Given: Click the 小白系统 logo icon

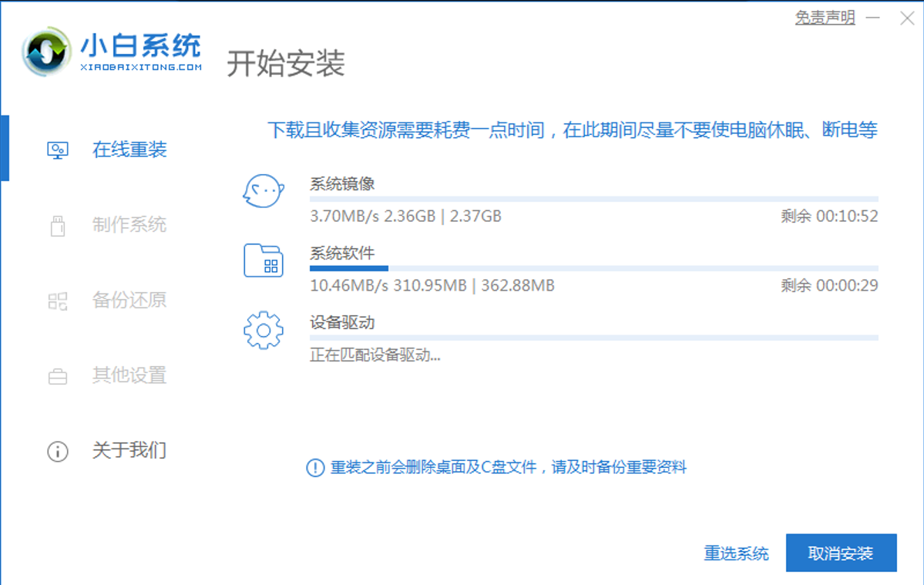Looking at the screenshot, I should (45, 51).
